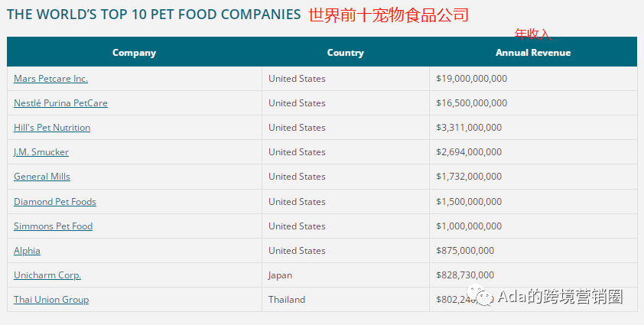Click the World's Top 10 Pet Food Companies heading
644x325 pixels.
click(154, 15)
